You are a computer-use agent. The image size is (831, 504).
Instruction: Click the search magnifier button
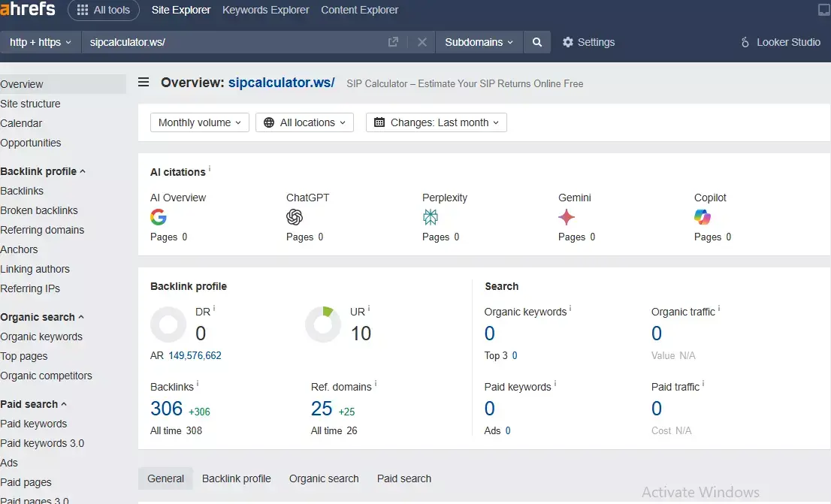[x=536, y=42]
